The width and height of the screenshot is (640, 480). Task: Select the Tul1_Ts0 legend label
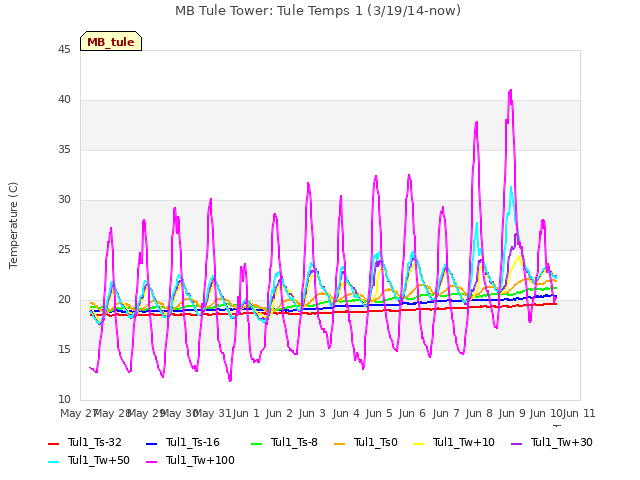point(376,442)
